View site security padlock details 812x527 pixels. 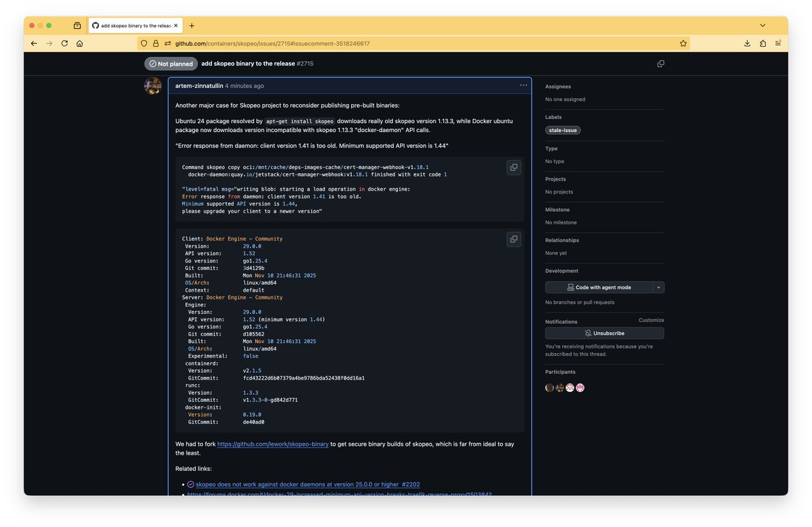click(156, 43)
